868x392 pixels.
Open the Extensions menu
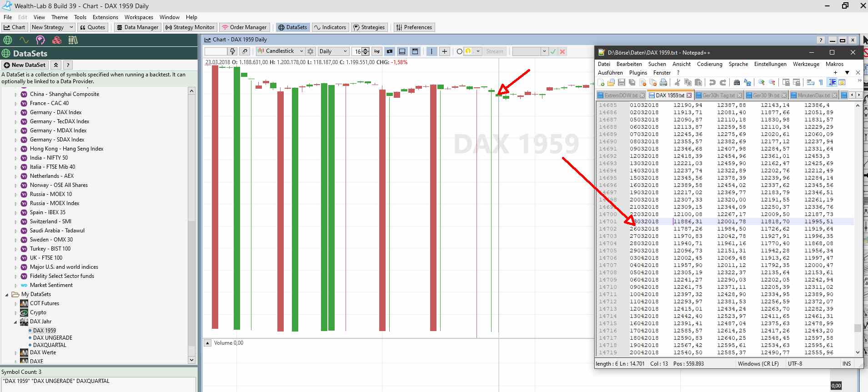tap(105, 17)
